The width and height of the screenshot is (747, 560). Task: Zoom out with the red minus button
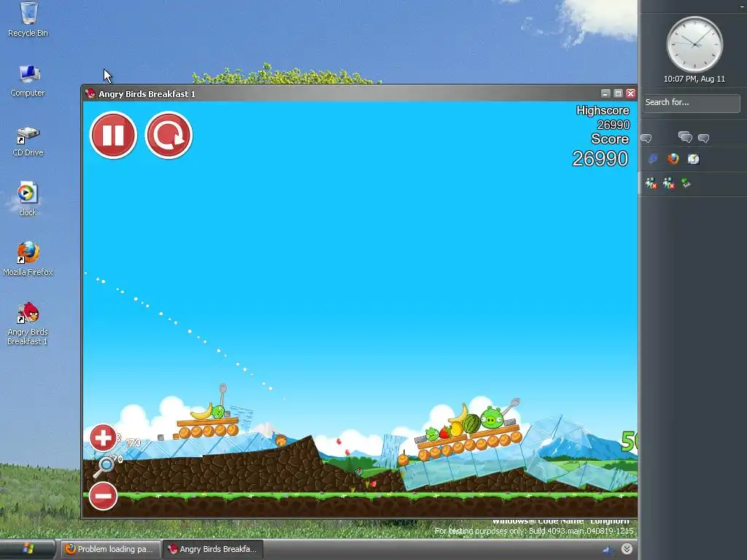coord(103,496)
